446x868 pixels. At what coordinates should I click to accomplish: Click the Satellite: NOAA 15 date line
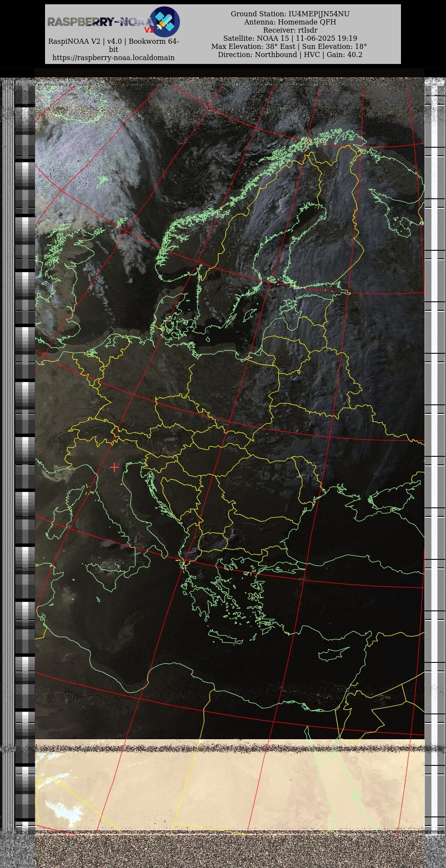[290, 39]
